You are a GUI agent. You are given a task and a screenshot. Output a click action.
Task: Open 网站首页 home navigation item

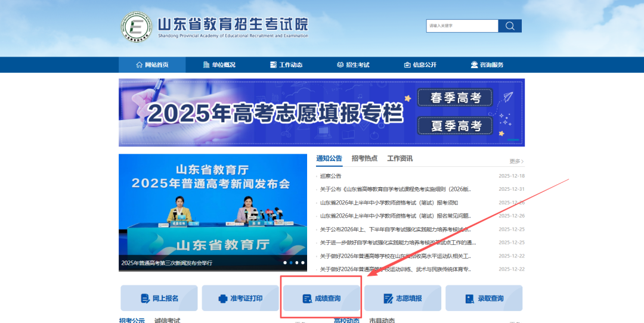(x=152, y=65)
